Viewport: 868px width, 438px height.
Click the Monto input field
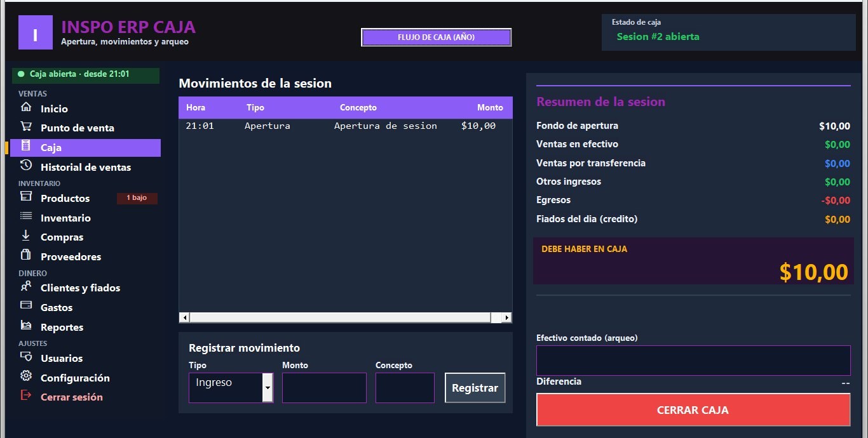point(324,387)
